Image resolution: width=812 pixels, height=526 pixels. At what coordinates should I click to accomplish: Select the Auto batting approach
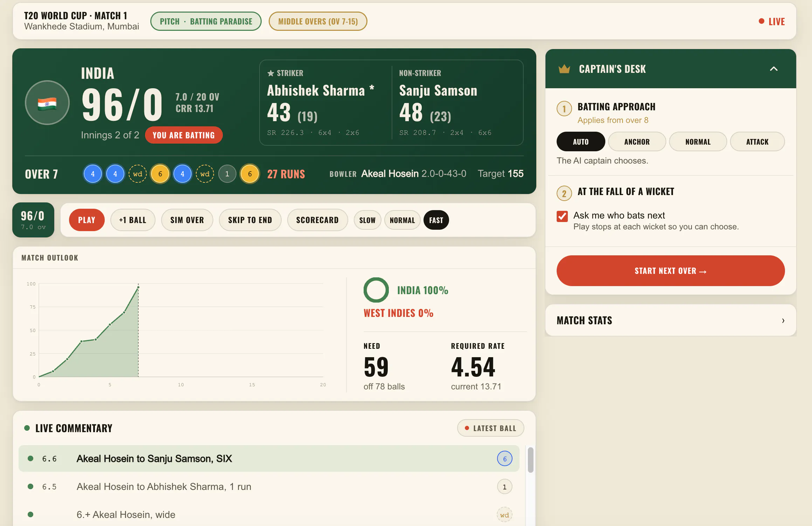point(581,141)
